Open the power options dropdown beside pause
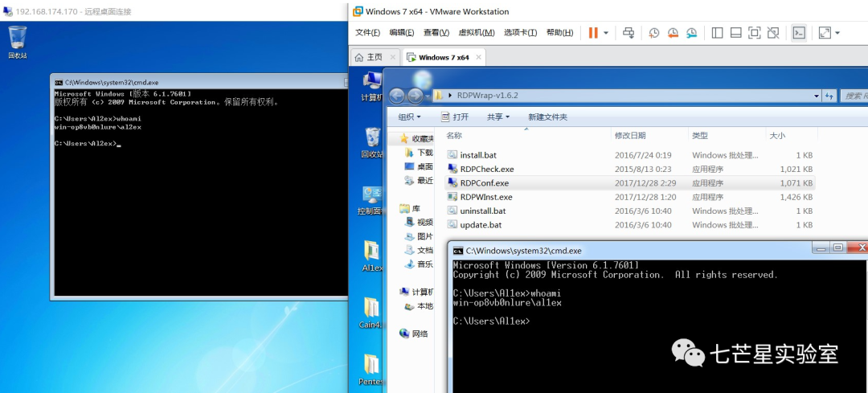This screenshot has height=393, width=868. 606,33
